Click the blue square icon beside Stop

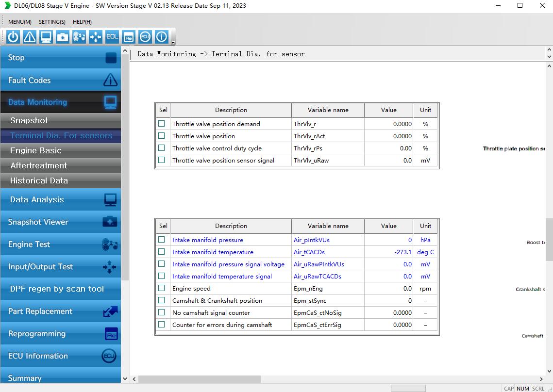(x=111, y=58)
